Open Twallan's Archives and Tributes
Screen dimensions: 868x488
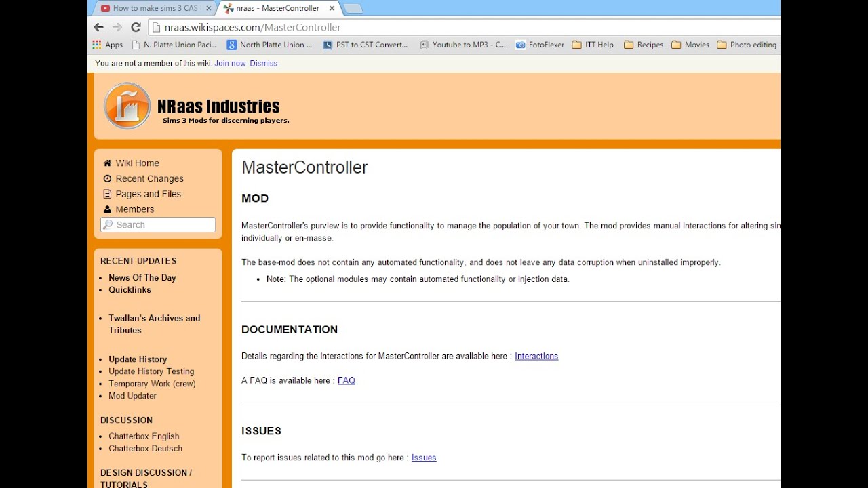[x=154, y=324]
